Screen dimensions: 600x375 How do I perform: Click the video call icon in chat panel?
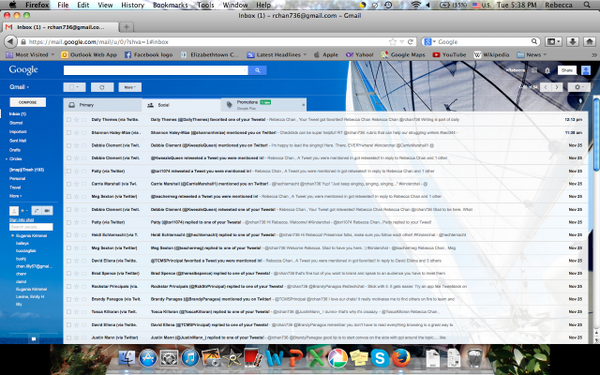[x=47, y=210]
